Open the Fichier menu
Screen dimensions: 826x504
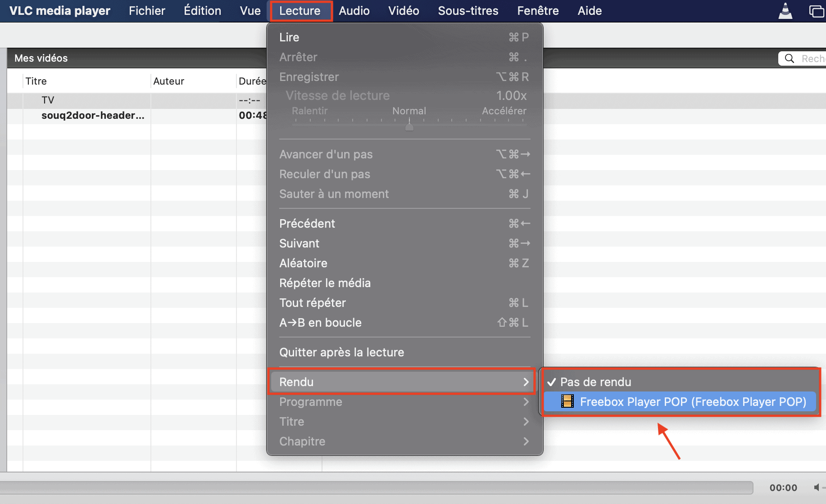point(147,11)
